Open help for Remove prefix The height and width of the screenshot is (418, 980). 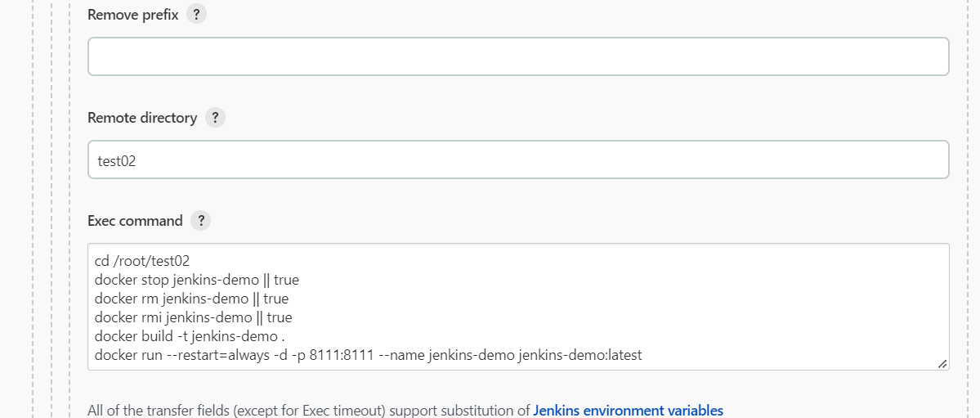196,15
